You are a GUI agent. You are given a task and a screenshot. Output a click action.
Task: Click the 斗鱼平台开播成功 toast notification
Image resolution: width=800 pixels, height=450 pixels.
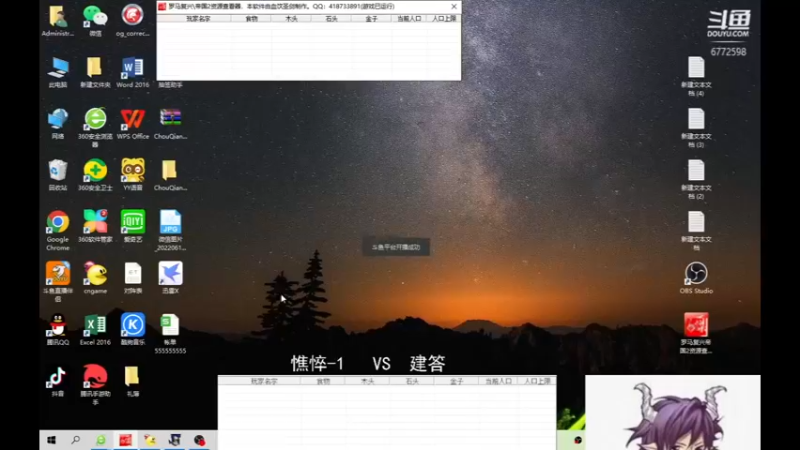pyautogui.click(x=396, y=247)
